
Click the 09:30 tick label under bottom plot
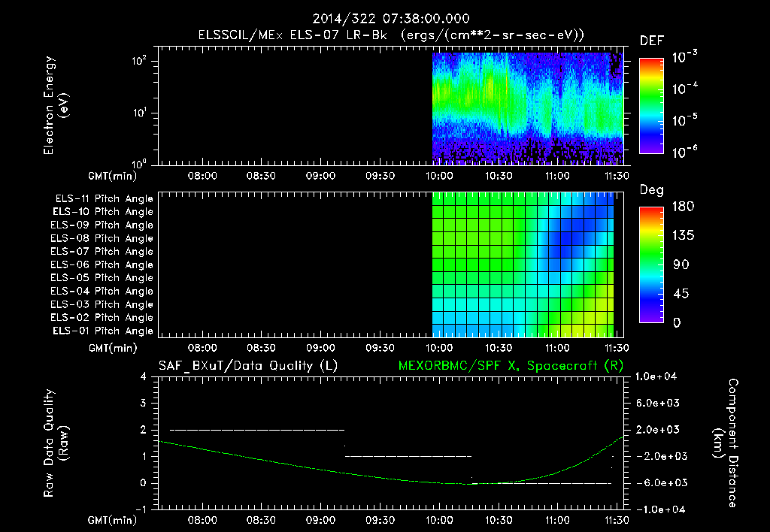click(x=380, y=520)
